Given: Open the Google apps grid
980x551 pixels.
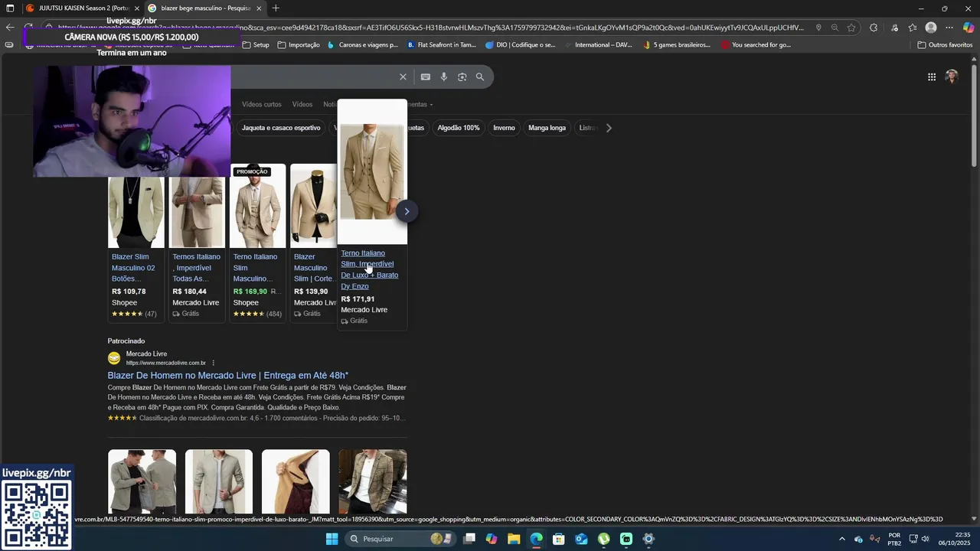Looking at the screenshot, I should click(932, 77).
